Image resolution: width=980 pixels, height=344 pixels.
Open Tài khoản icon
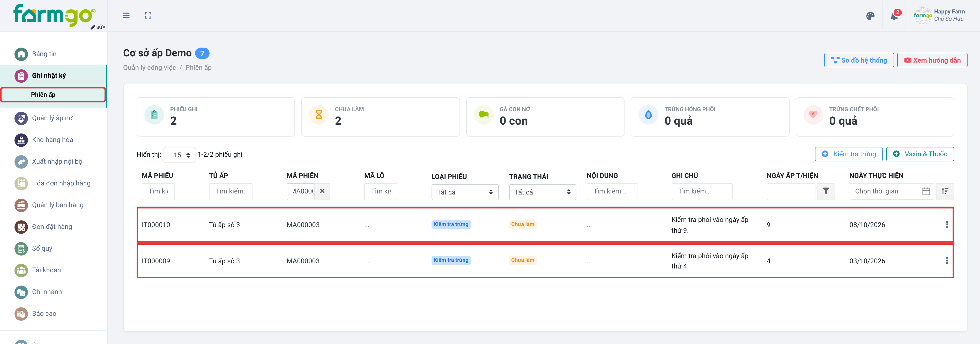point(21,270)
